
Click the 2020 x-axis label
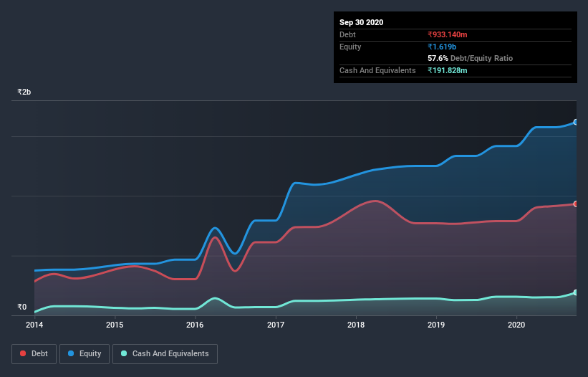(x=516, y=325)
